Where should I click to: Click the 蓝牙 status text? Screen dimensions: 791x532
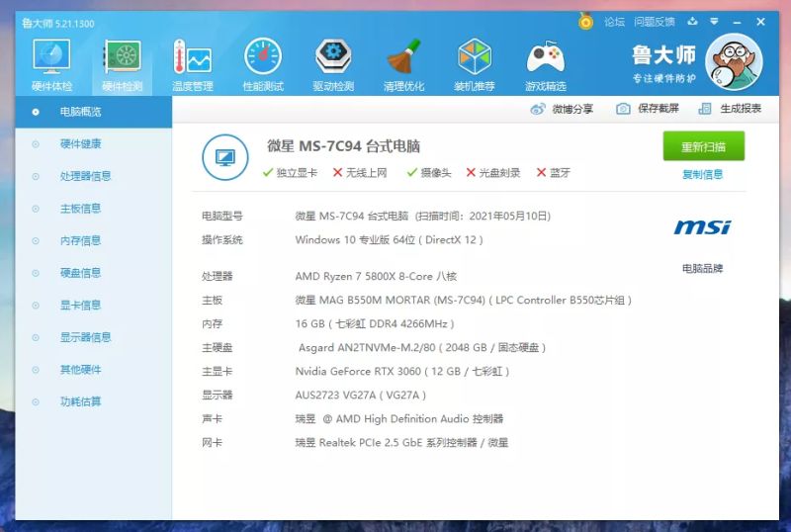point(560,173)
